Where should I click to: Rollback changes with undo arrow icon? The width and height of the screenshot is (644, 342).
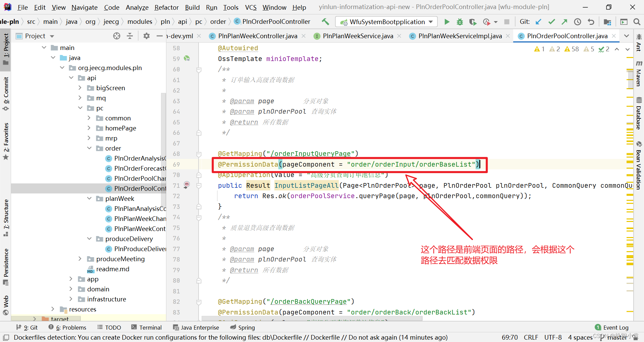pyautogui.click(x=591, y=22)
